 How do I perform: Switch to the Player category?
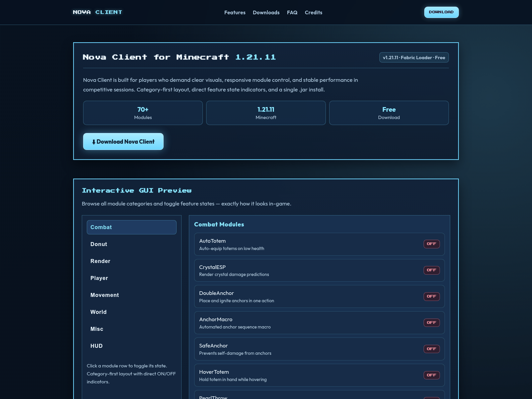(x=132, y=278)
